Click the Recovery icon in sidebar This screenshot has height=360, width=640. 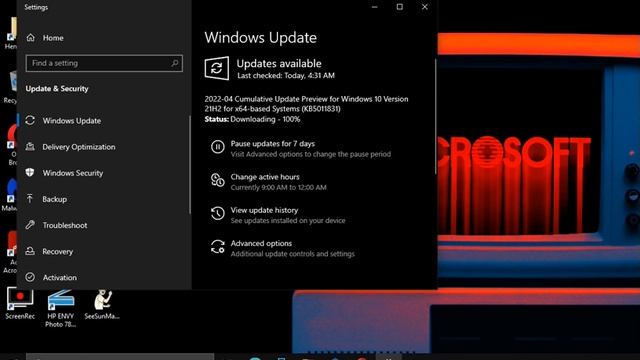pyautogui.click(x=30, y=251)
